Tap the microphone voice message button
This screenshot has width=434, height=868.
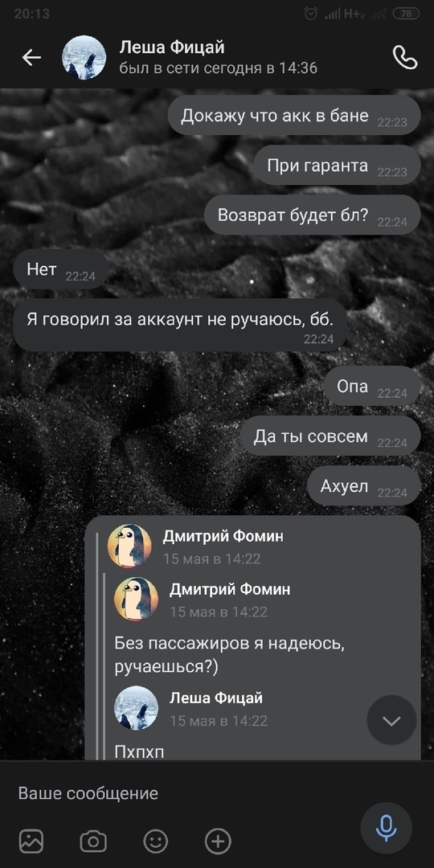386,828
